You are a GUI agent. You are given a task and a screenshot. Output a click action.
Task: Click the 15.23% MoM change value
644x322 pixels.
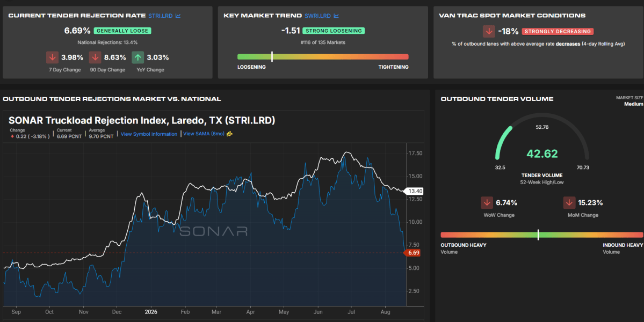coord(591,203)
